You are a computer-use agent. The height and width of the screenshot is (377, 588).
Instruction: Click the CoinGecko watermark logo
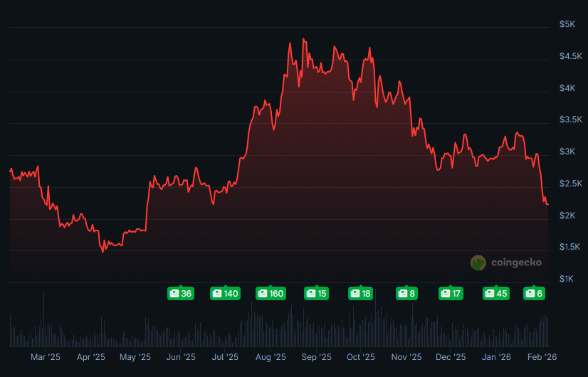coord(506,262)
